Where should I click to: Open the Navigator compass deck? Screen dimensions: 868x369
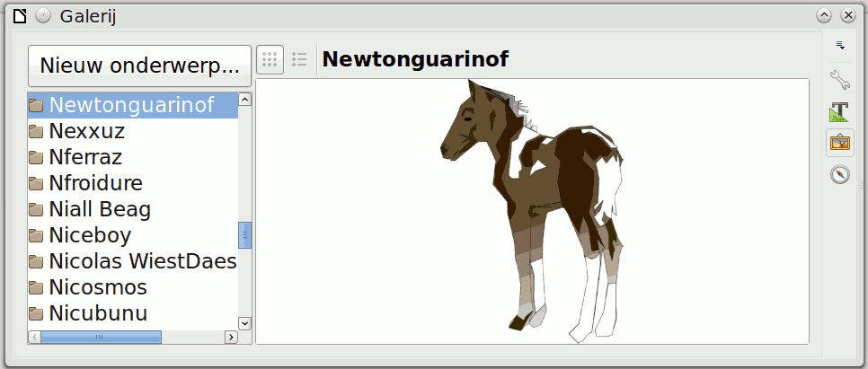[840, 175]
